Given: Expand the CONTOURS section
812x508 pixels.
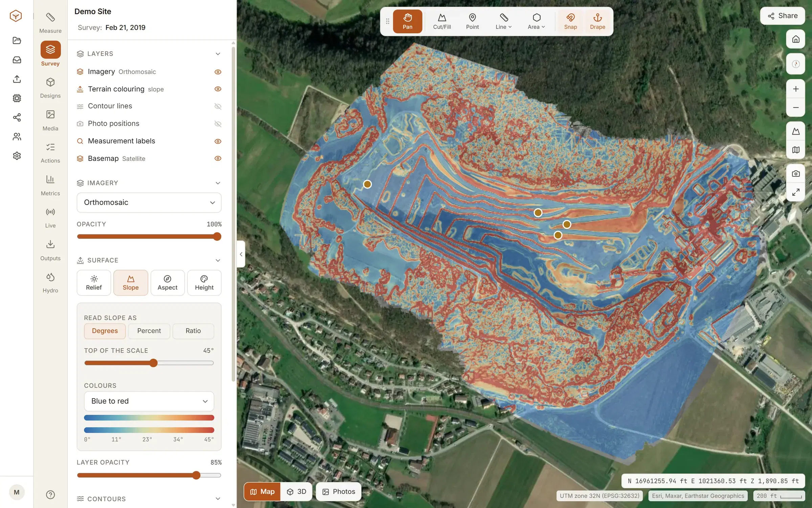Looking at the screenshot, I should tap(218, 499).
